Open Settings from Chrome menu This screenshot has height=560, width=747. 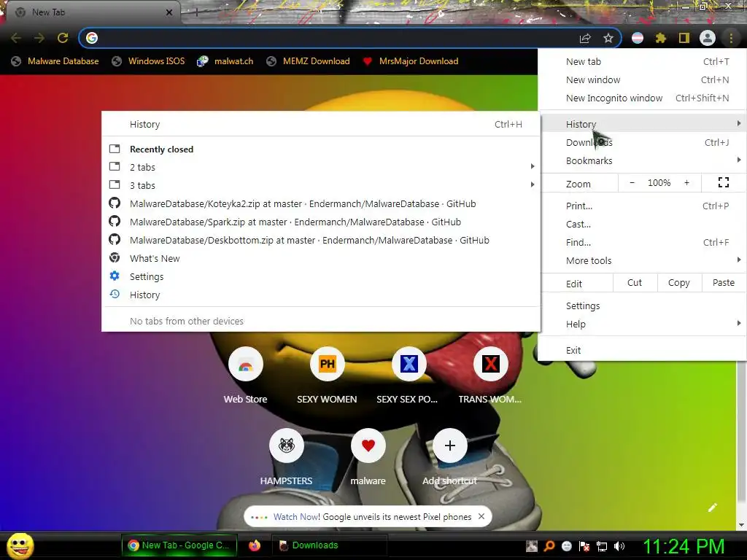643,306
